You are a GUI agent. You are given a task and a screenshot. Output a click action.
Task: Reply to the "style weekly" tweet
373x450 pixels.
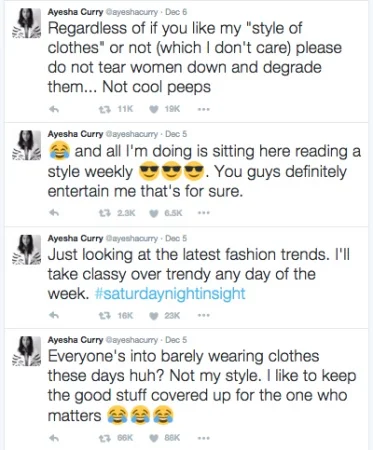coord(54,213)
